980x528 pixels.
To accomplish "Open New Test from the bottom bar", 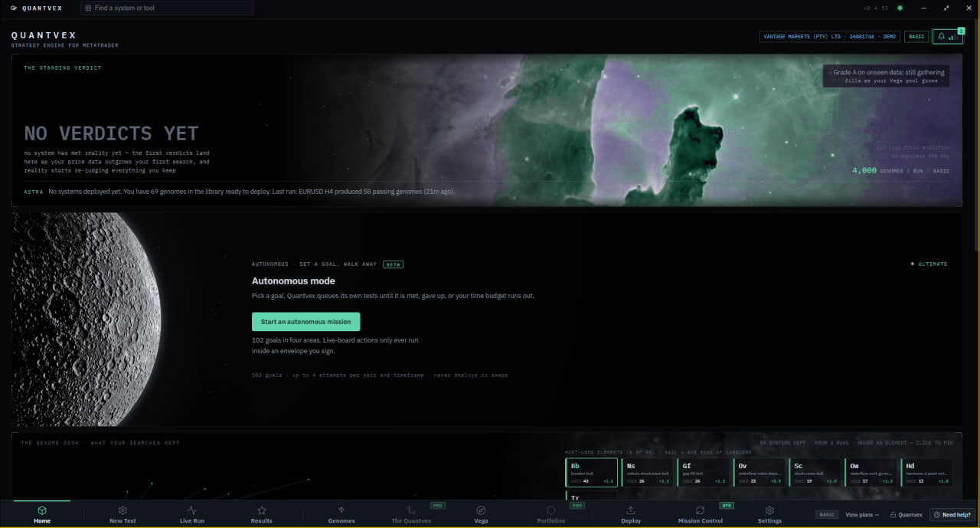I will pyautogui.click(x=122, y=514).
